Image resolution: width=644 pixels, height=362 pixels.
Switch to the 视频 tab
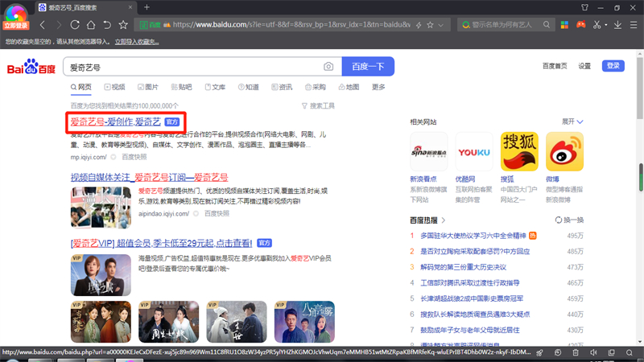(114, 87)
